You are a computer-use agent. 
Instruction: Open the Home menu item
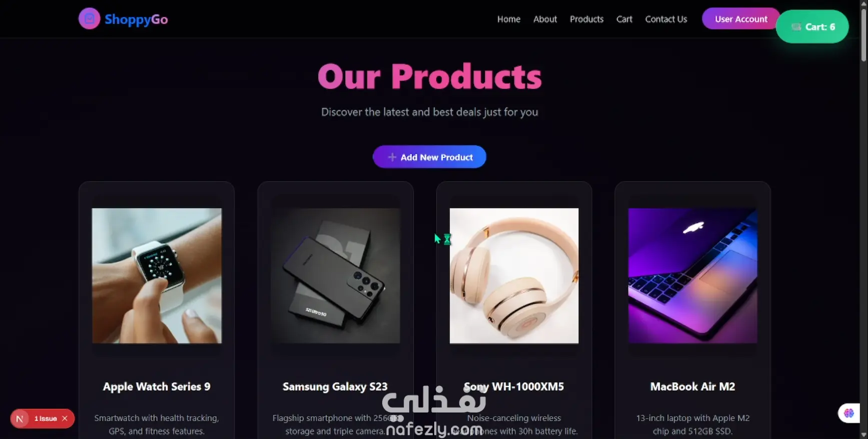click(509, 19)
